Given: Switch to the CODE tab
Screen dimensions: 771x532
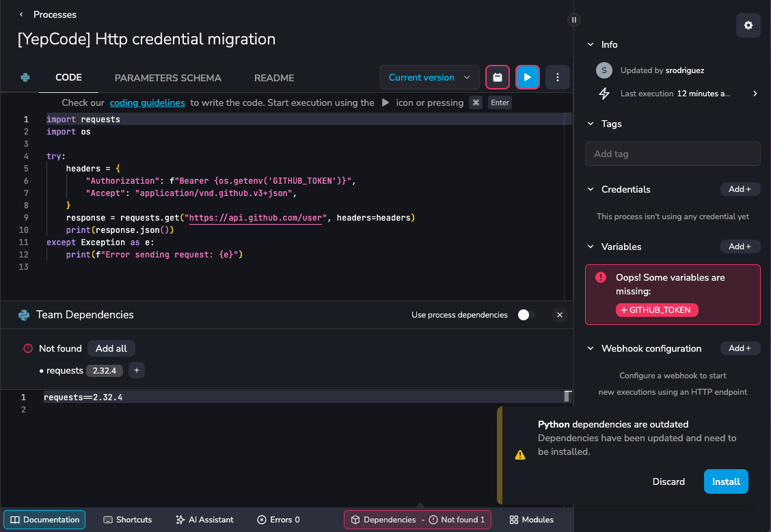Looking at the screenshot, I should (68, 78).
